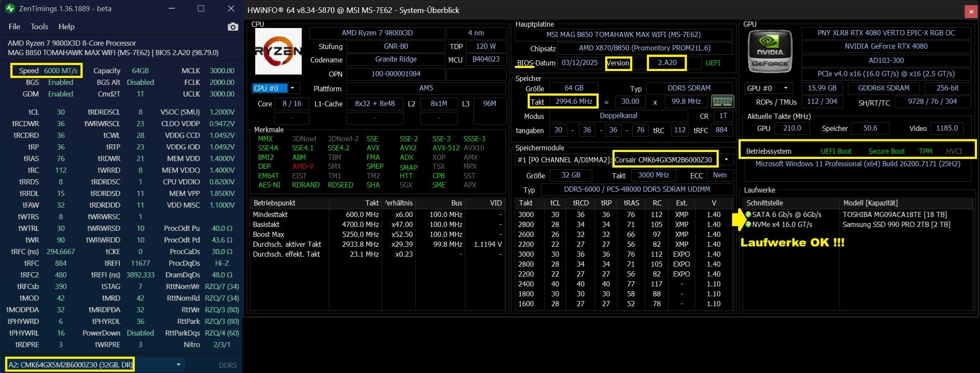Click the memory module chip icon

pos(722,102)
